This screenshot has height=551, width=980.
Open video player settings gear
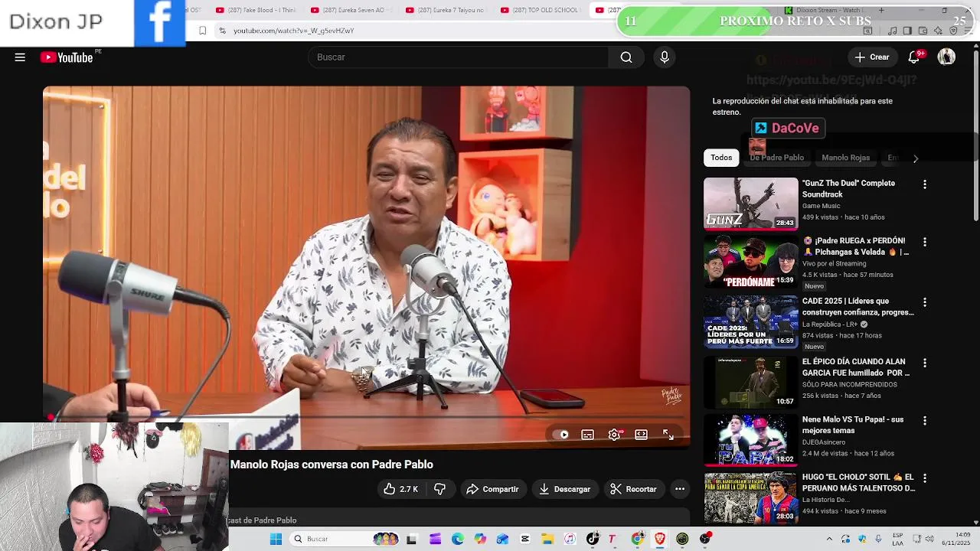tap(614, 435)
